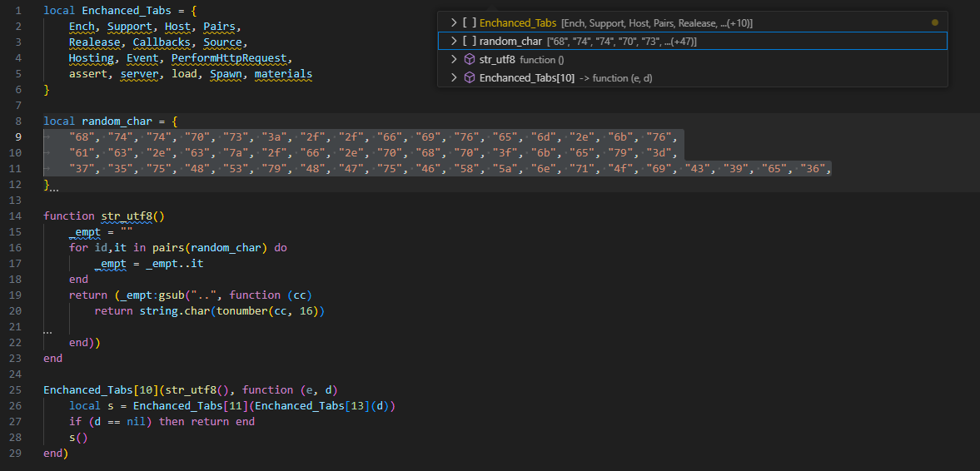980x471 pixels.
Task: Click pairs(random_char) in the for loop
Action: click(x=209, y=247)
